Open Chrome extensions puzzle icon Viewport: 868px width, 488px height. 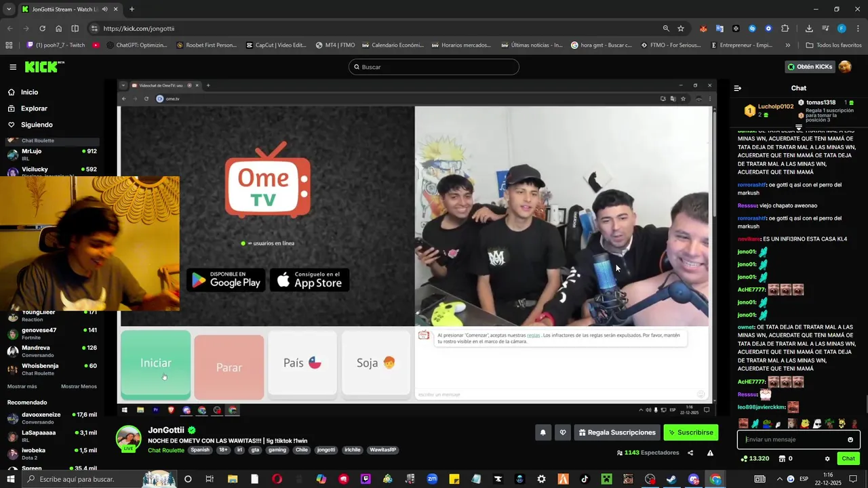(x=785, y=28)
